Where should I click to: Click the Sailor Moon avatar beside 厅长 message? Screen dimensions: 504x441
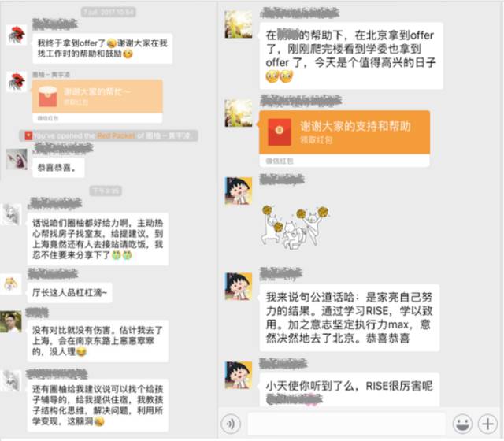[x=11, y=284]
